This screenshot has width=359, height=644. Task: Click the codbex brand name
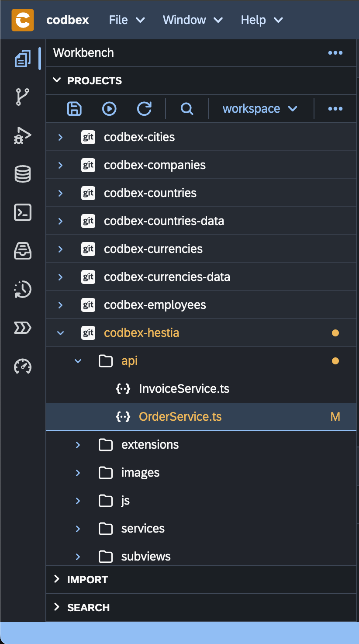coord(68,20)
